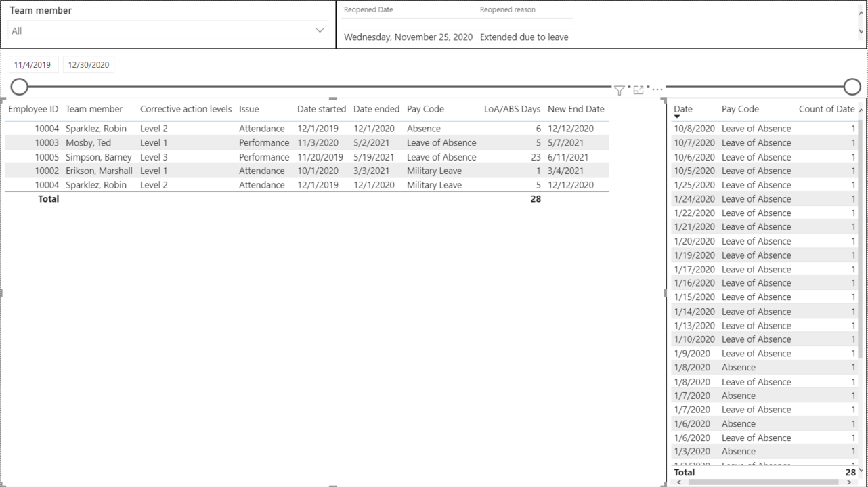The height and width of the screenshot is (487, 868).
Task: Sort by Employee ID column header
Action: [x=33, y=109]
